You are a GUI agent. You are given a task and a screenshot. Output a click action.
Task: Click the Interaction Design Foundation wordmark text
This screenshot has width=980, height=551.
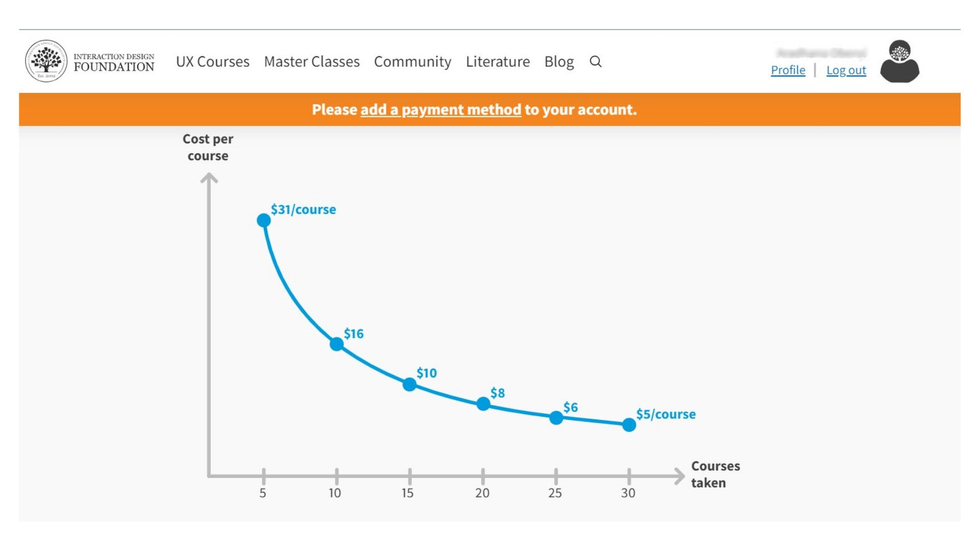coord(114,62)
